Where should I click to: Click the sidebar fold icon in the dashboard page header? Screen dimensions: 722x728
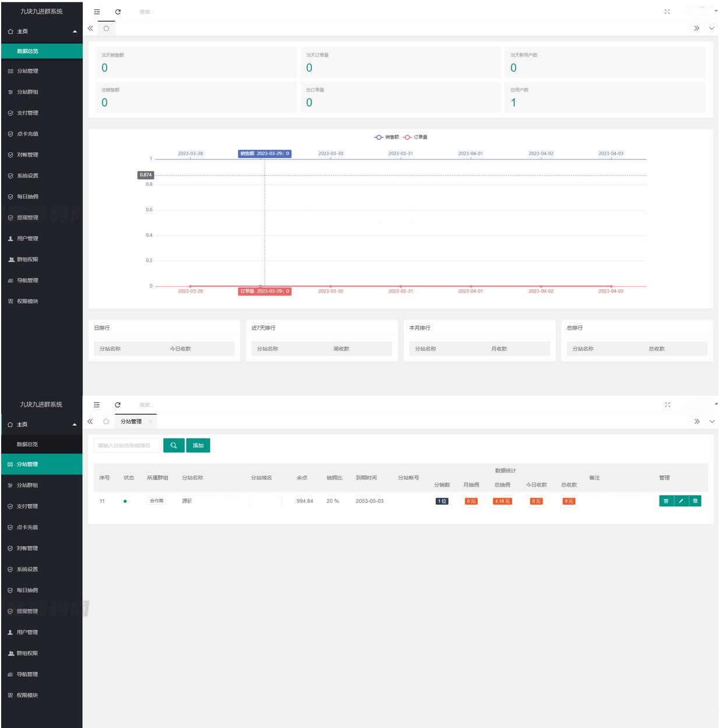[x=97, y=12]
